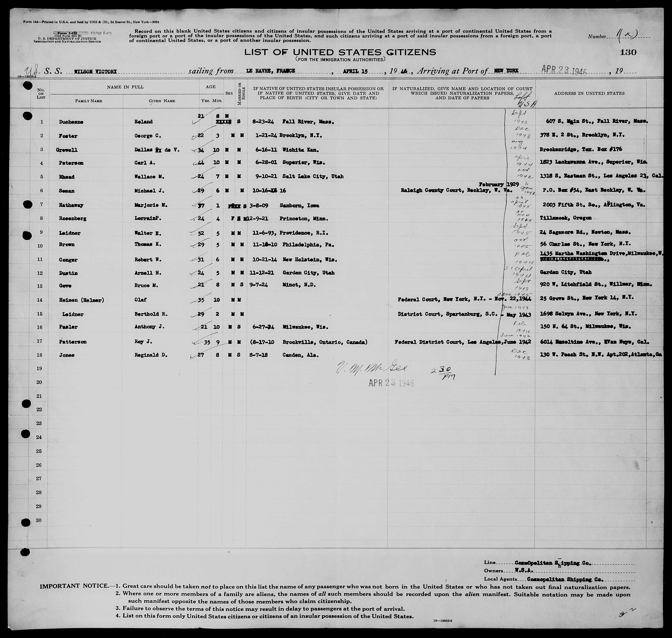Click the family name 'Gove'

click(65, 286)
